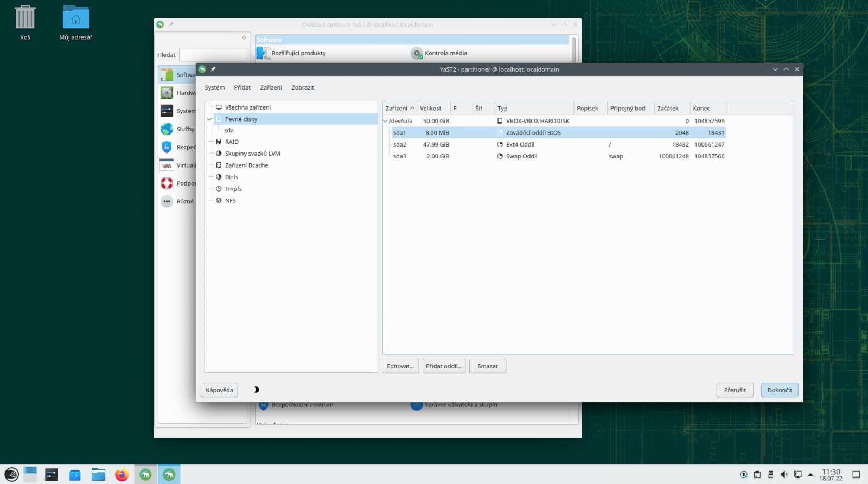Select the sda2 partition row
The height and width of the screenshot is (484, 868).
(559, 144)
